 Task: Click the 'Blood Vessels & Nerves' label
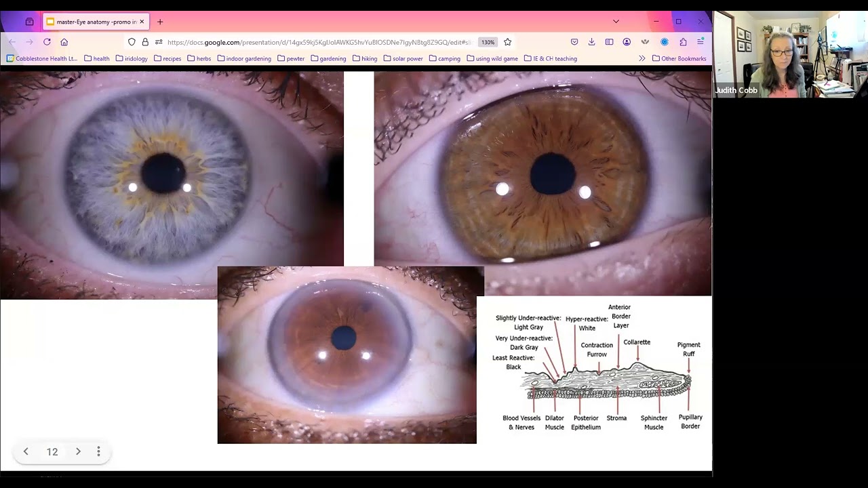521,422
